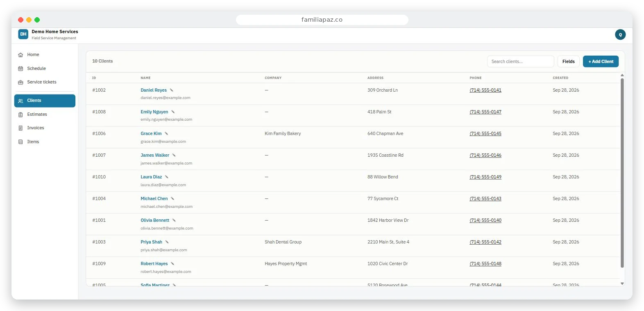Click client ID #1010

pyautogui.click(x=99, y=177)
